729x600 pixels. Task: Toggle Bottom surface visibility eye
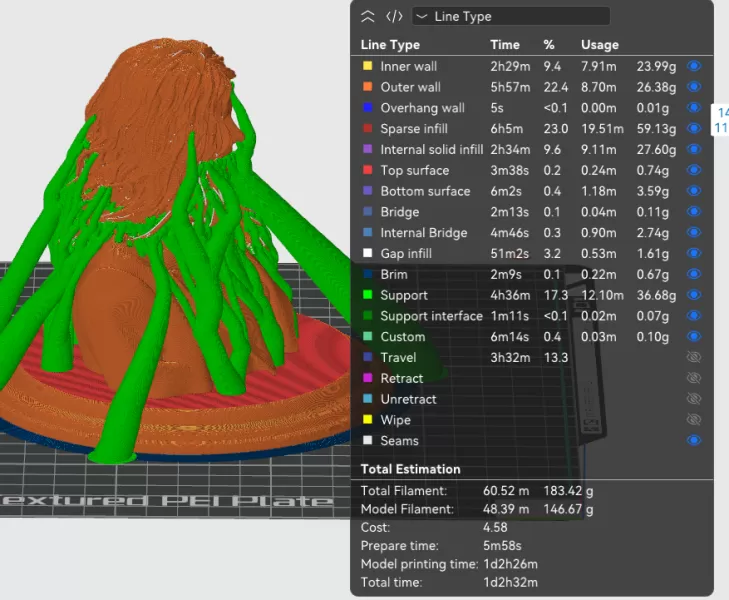click(694, 191)
